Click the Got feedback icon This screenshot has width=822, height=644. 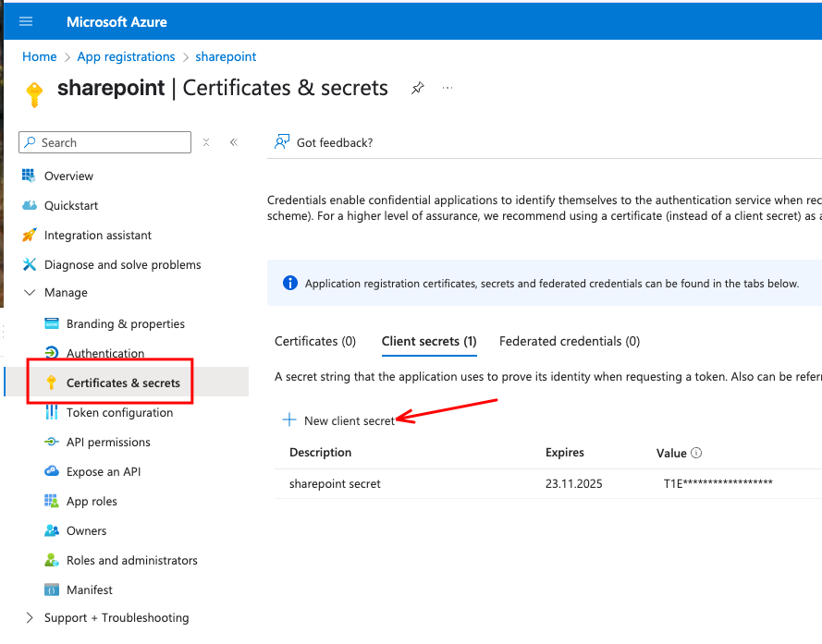[283, 142]
